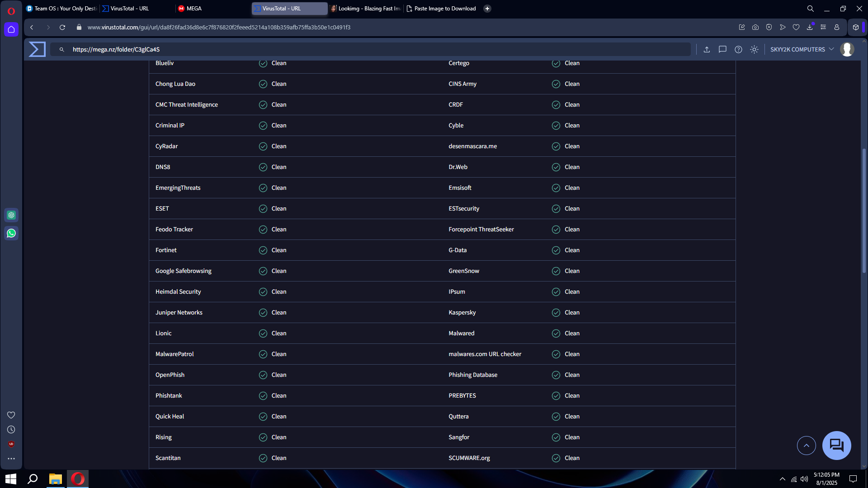This screenshot has height=488, width=868.
Task: Reload the page with refresh icon
Action: coord(62,28)
